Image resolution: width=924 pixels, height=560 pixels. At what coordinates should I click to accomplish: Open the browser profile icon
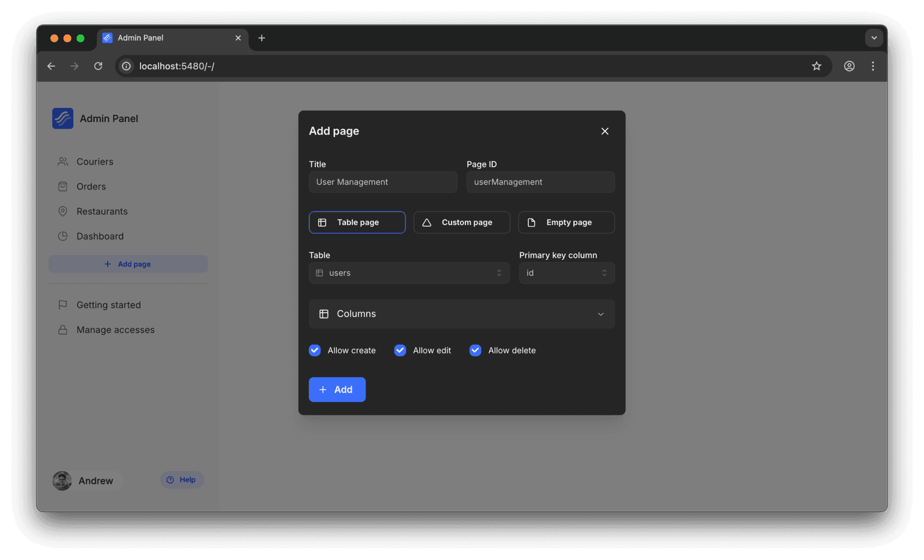(849, 66)
